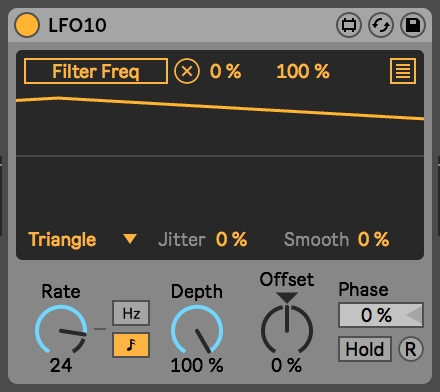Switch rate mode to Hz
The height and width of the screenshot is (392, 440).
coord(131,313)
